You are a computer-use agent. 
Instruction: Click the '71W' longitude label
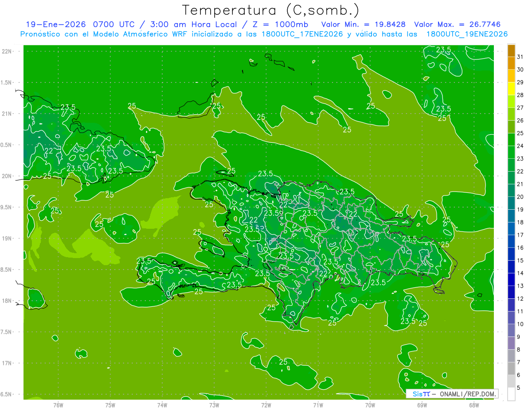point(318,405)
